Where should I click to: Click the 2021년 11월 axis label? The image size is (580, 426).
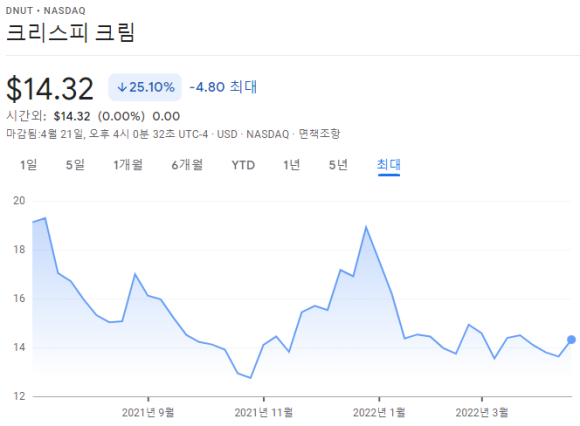point(264,412)
